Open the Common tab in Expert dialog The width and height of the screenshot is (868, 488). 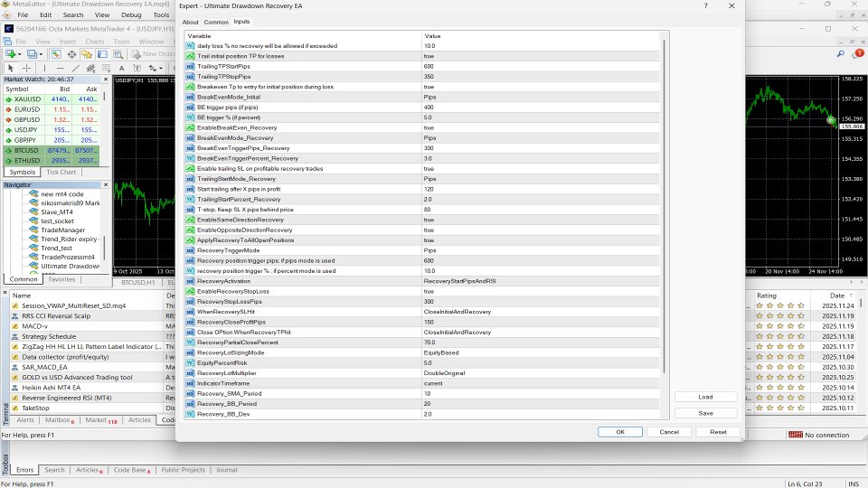coord(216,22)
